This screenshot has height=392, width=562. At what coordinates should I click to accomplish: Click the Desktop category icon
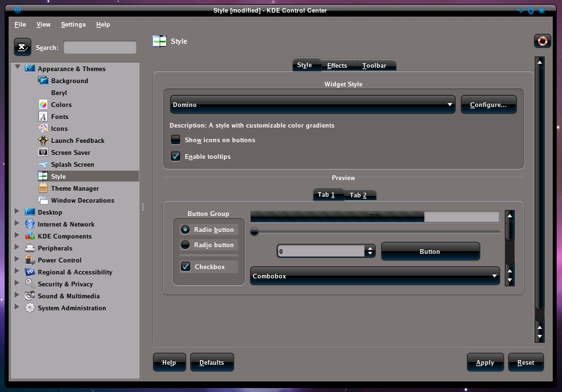[x=30, y=212]
